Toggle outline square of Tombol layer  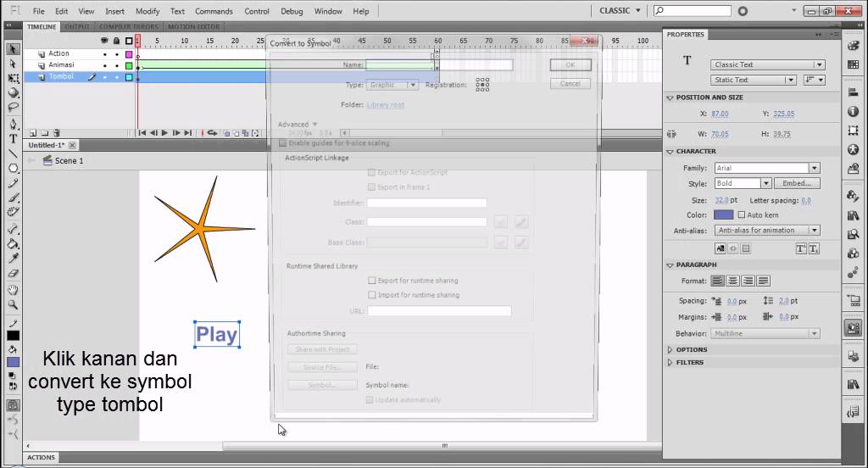(x=129, y=77)
